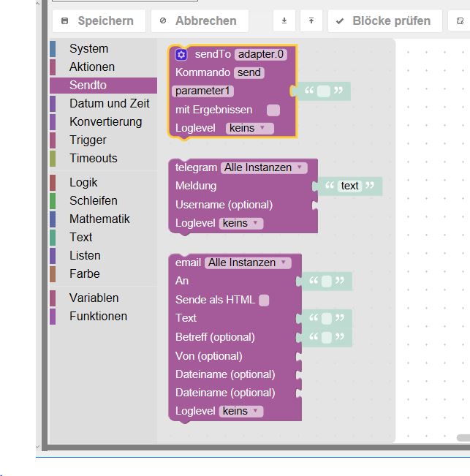Click the cancel icon on Abbrechen

(163, 21)
